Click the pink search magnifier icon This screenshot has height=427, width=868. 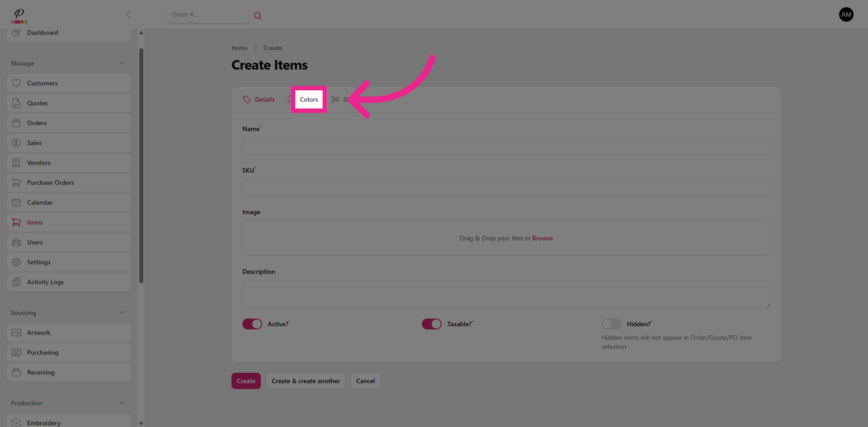[x=258, y=15]
